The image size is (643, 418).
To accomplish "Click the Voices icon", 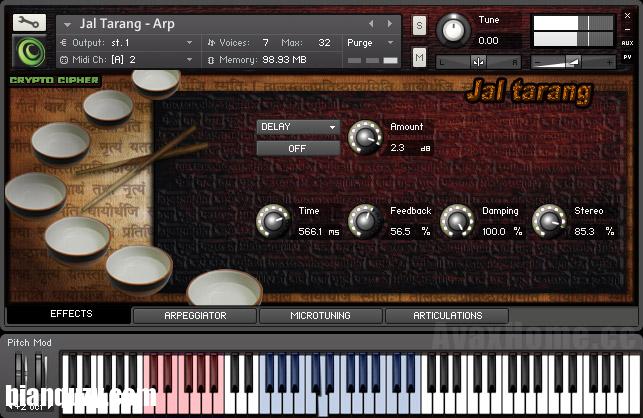I will click(x=211, y=43).
